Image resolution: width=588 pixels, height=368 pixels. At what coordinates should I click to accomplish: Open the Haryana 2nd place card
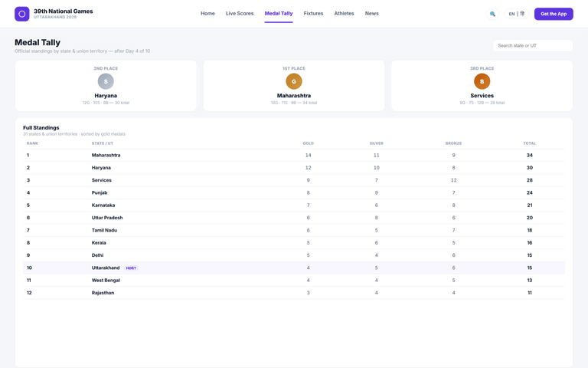[x=106, y=86]
